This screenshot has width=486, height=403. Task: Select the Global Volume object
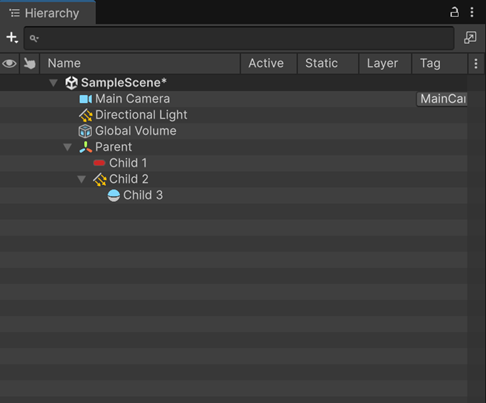tap(136, 131)
